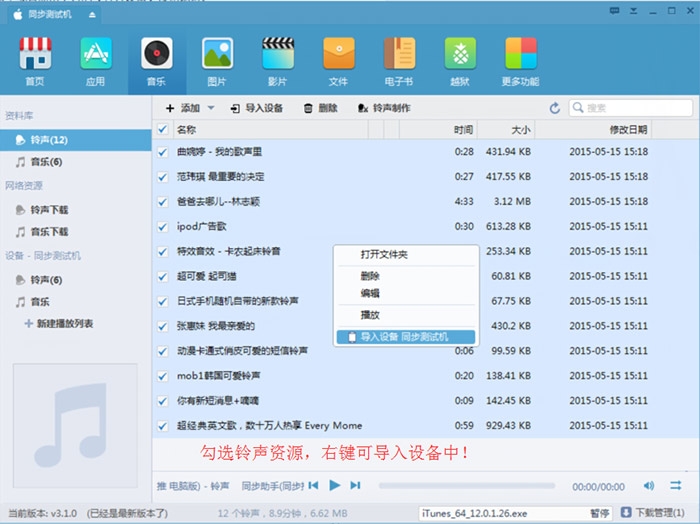Select device 铃声(6) item
The height and width of the screenshot is (524, 700).
76,280
